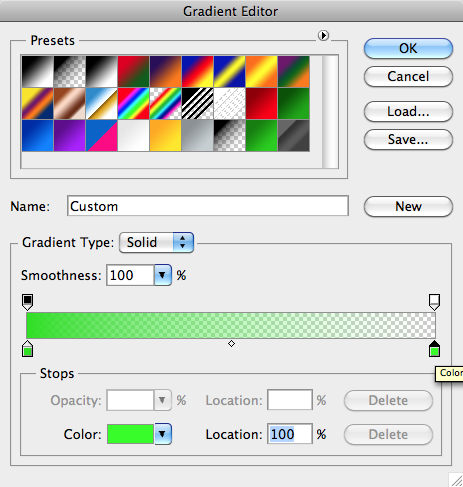Click the Smoothness value field
Viewport: 463px width, 487px height.
130,275
